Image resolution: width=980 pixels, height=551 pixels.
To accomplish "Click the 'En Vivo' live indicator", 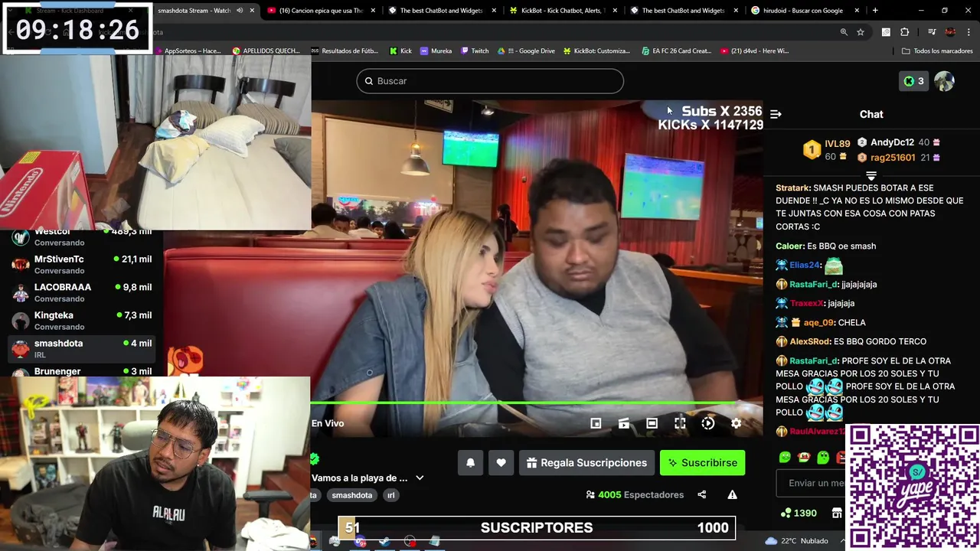I will pos(328,423).
